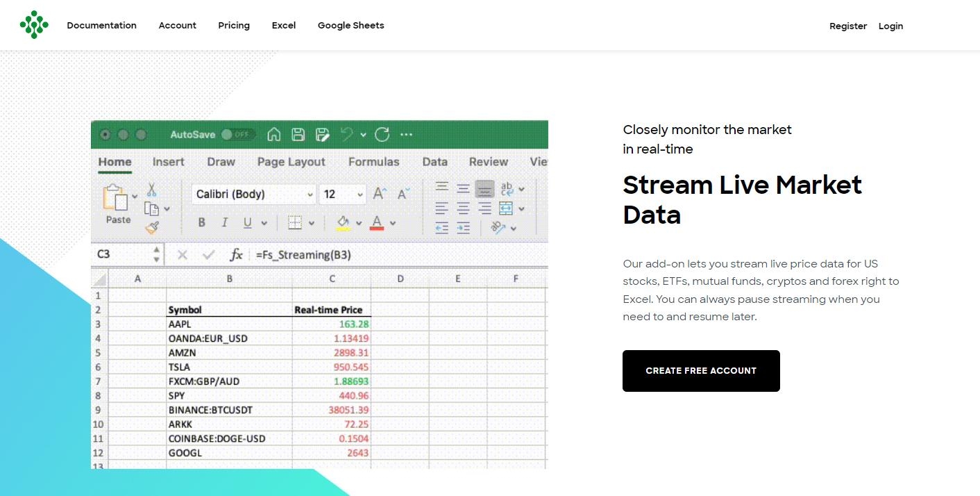Expand the Copy options arrow
Screen dimensions: 980x496
pyautogui.click(x=167, y=208)
